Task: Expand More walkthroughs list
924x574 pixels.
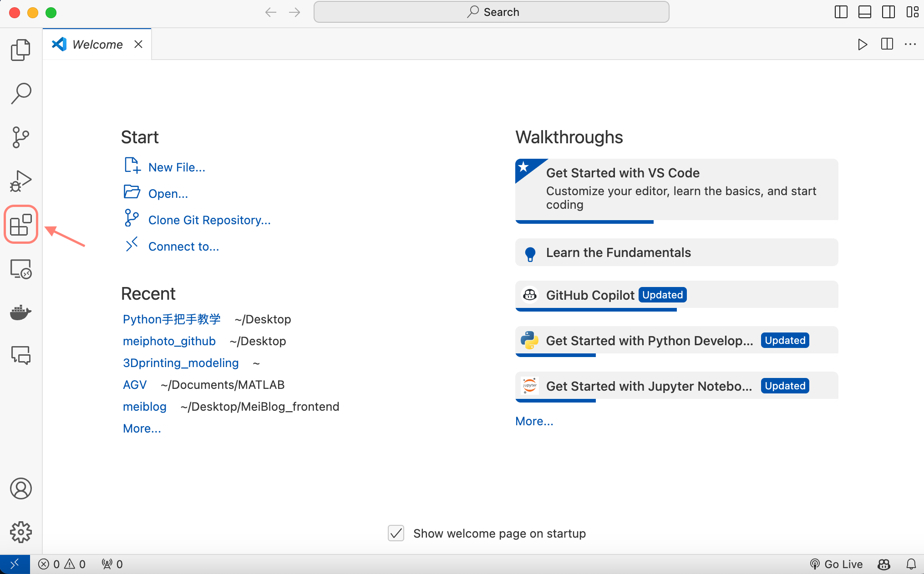Action: [534, 421]
